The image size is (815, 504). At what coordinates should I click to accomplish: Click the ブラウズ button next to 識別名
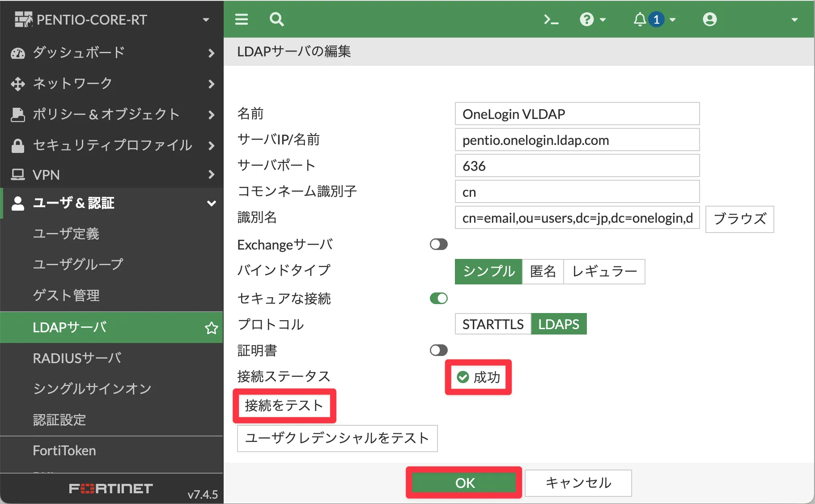click(739, 219)
